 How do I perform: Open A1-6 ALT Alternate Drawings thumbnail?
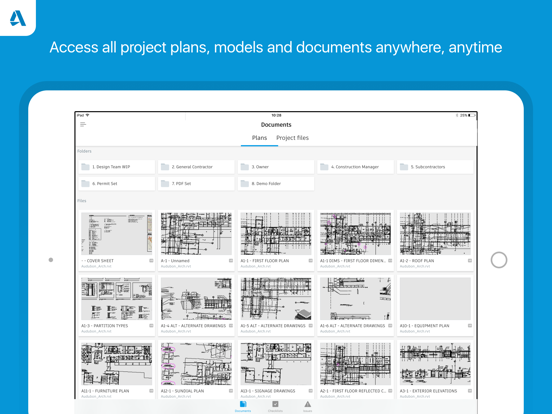[x=356, y=299]
